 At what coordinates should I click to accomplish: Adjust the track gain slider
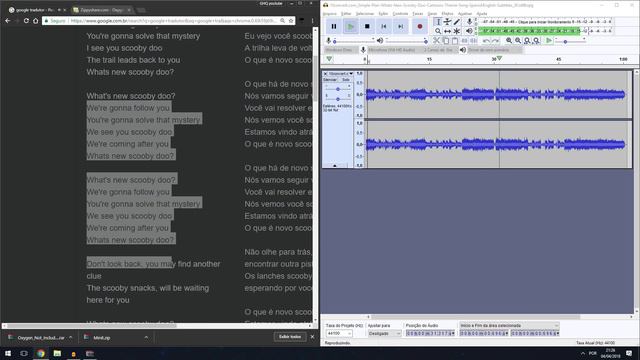338,89
